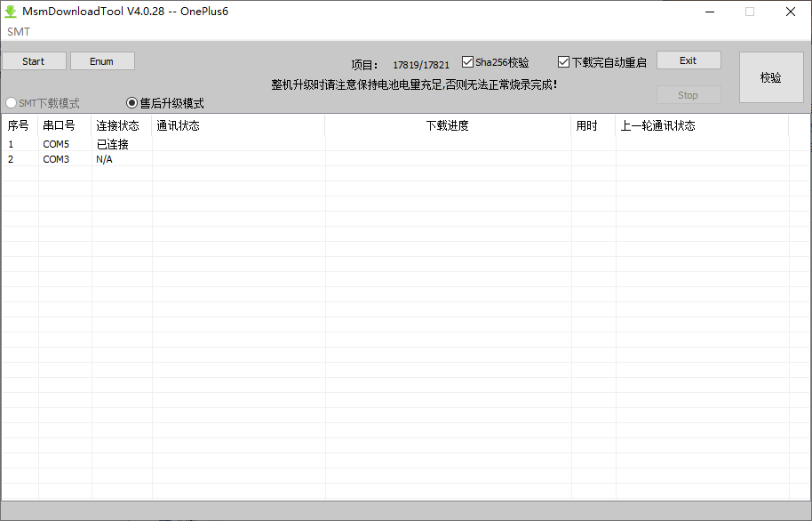Viewport: 812px width, 521px height.
Task: Toggle the 下载完自动重启 auto-reboot checkbox
Action: pyautogui.click(x=601, y=62)
